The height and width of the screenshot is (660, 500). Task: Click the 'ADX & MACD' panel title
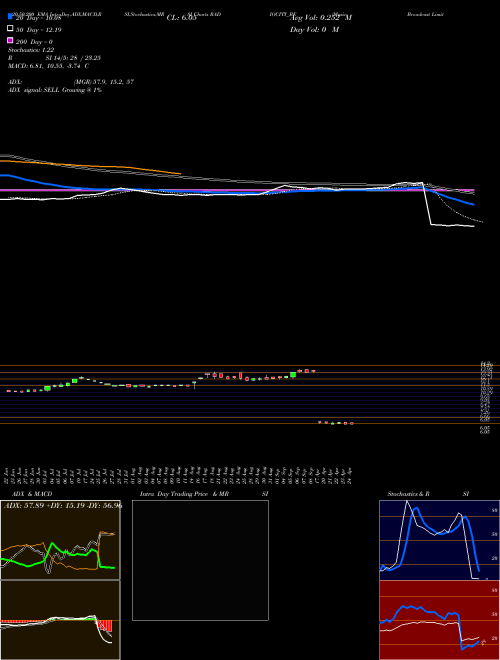coord(32,494)
